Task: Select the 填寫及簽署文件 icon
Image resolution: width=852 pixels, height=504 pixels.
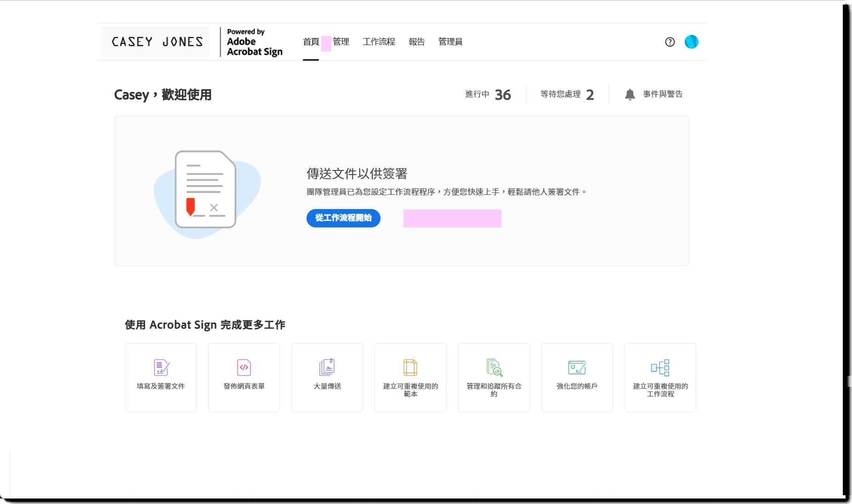Action: (x=161, y=368)
